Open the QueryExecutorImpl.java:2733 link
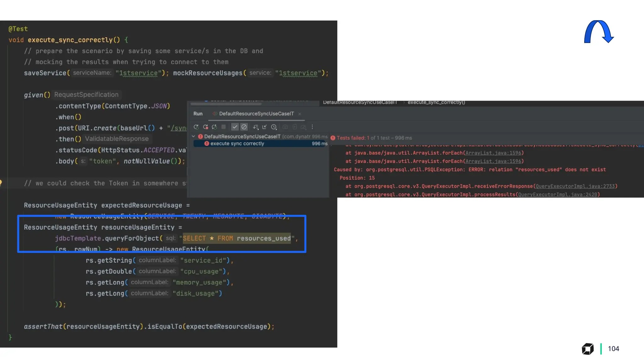The image size is (644, 362). (575, 186)
